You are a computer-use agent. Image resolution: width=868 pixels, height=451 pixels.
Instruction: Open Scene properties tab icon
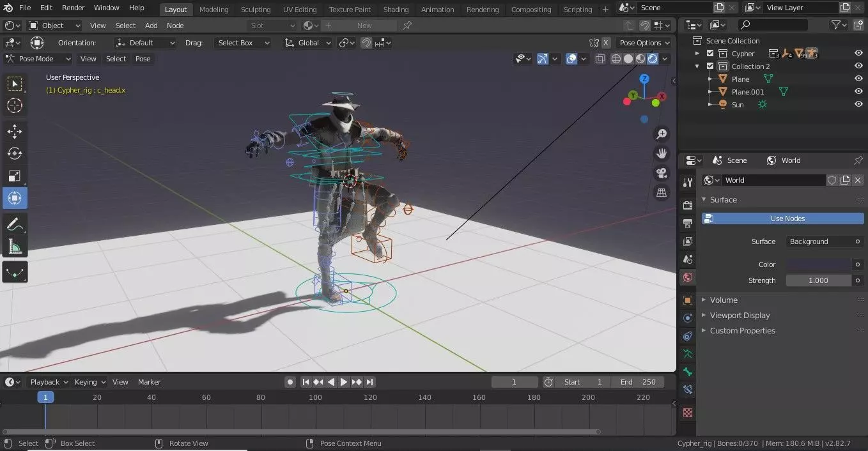(688, 259)
